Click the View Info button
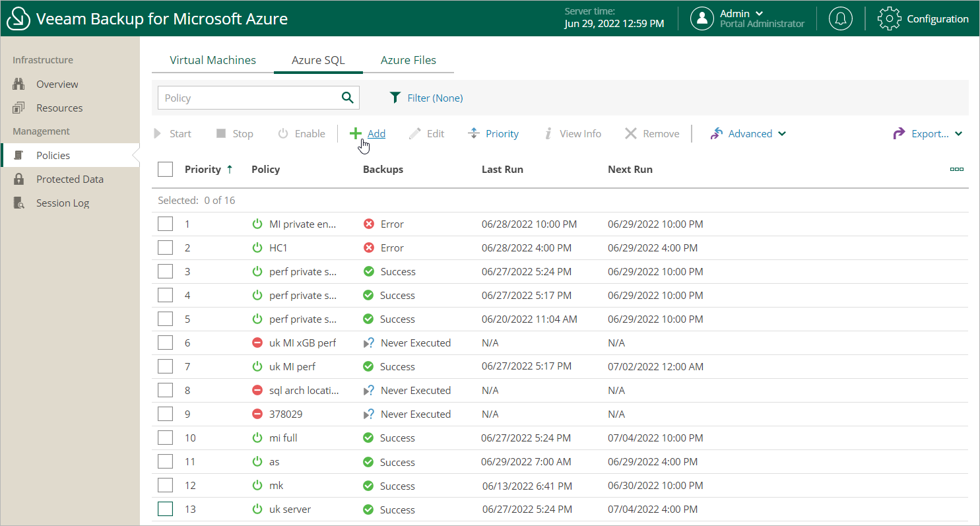The image size is (980, 526). [x=572, y=133]
